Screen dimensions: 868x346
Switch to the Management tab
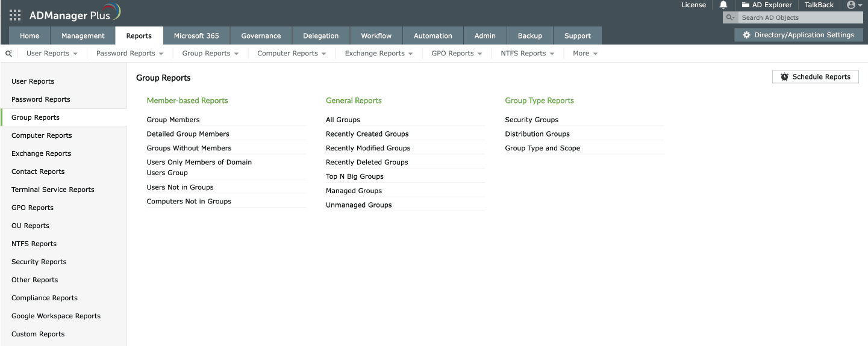point(83,36)
